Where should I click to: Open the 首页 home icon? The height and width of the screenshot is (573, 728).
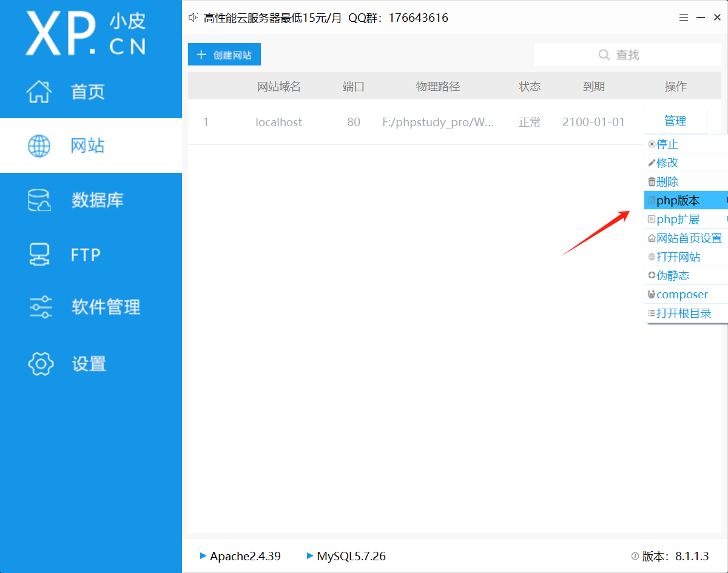(39, 92)
